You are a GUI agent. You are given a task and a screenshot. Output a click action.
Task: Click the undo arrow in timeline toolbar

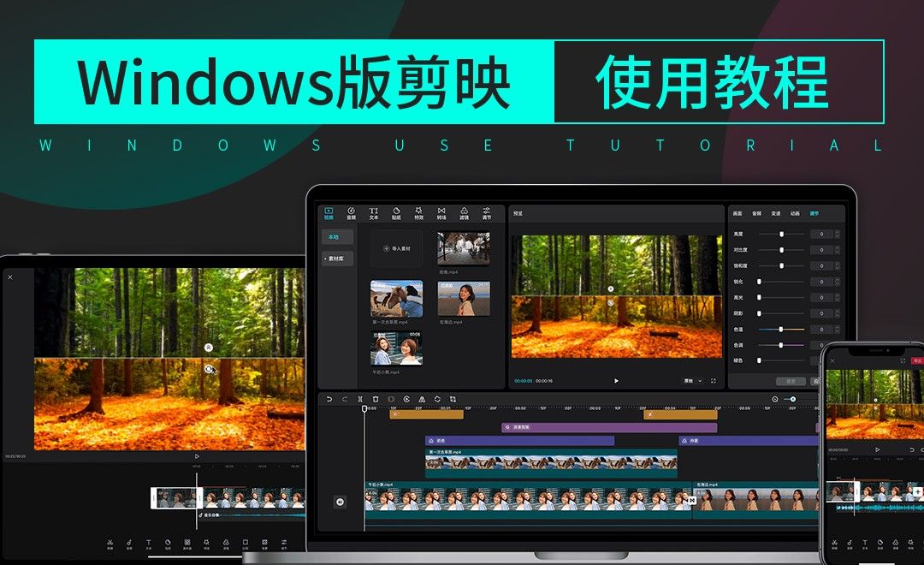pos(329,399)
